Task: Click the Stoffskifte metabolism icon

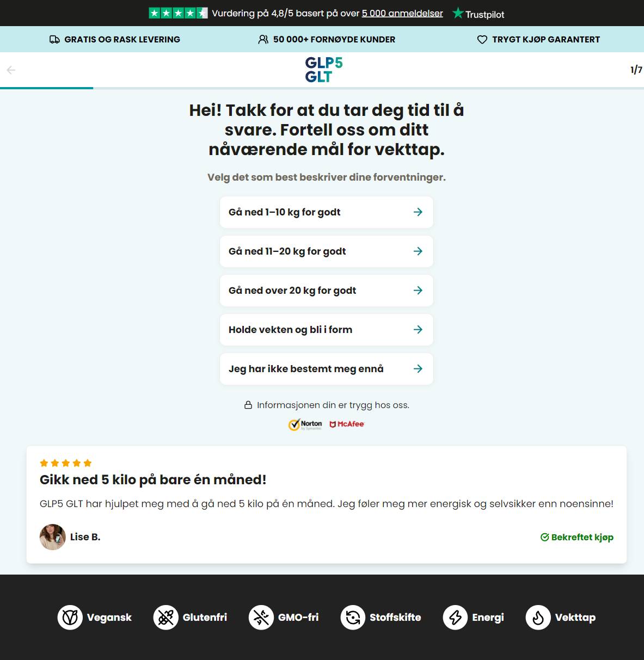Action: (353, 618)
